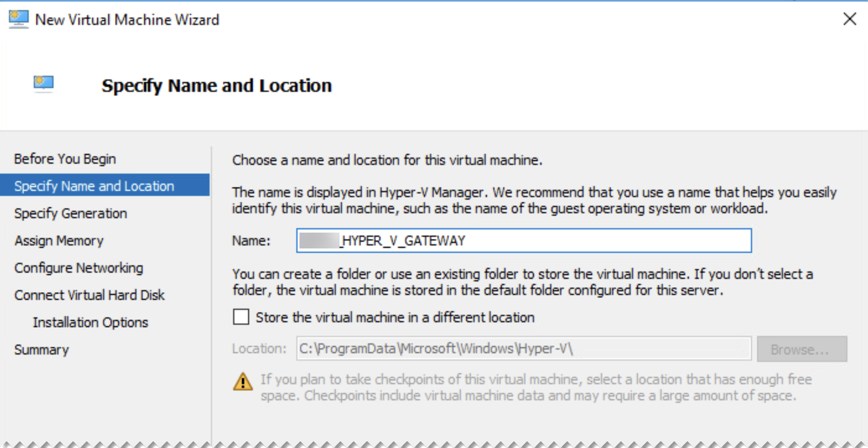This screenshot has width=868, height=448.
Task: Select the Connect Virtual Hard Disk step
Action: point(89,295)
